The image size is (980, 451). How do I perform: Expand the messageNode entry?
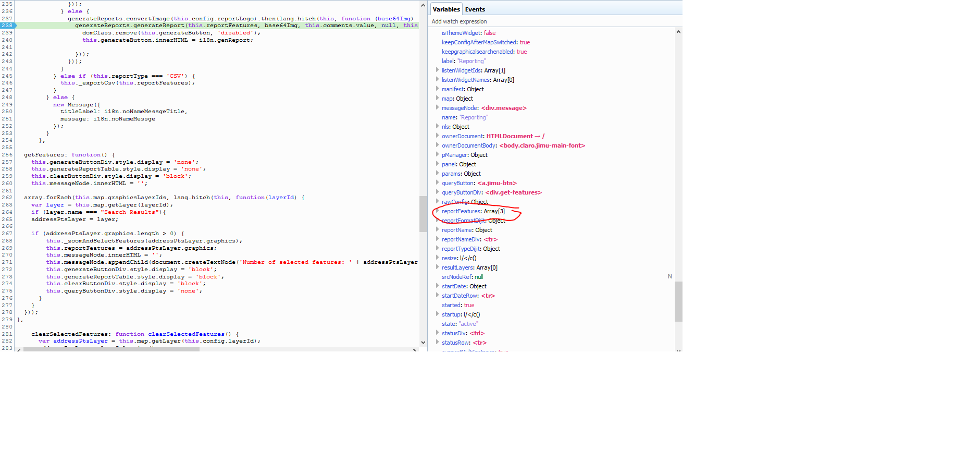(x=437, y=107)
